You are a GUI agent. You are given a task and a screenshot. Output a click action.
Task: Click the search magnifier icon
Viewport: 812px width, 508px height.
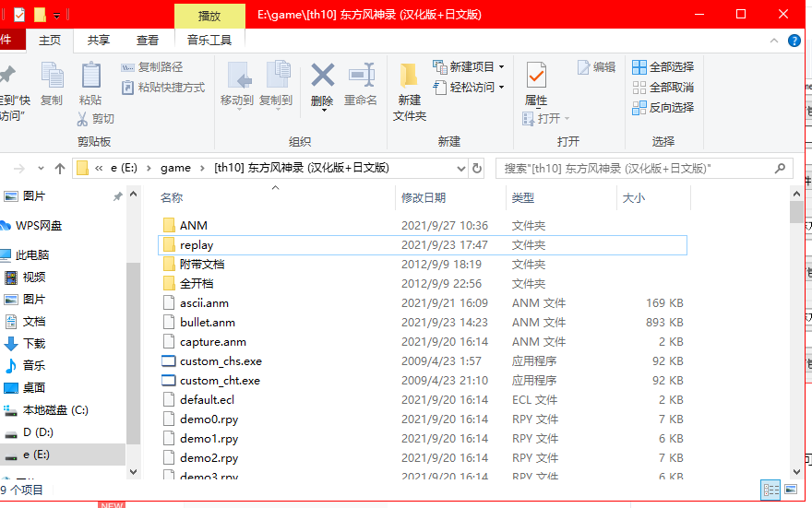(780, 168)
